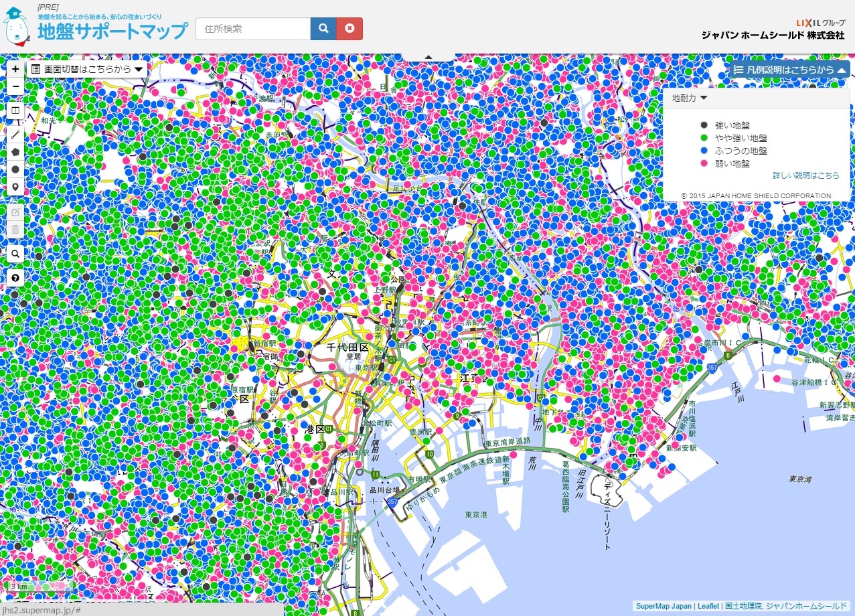
Task: Click the blue address search button
Action: point(323,29)
